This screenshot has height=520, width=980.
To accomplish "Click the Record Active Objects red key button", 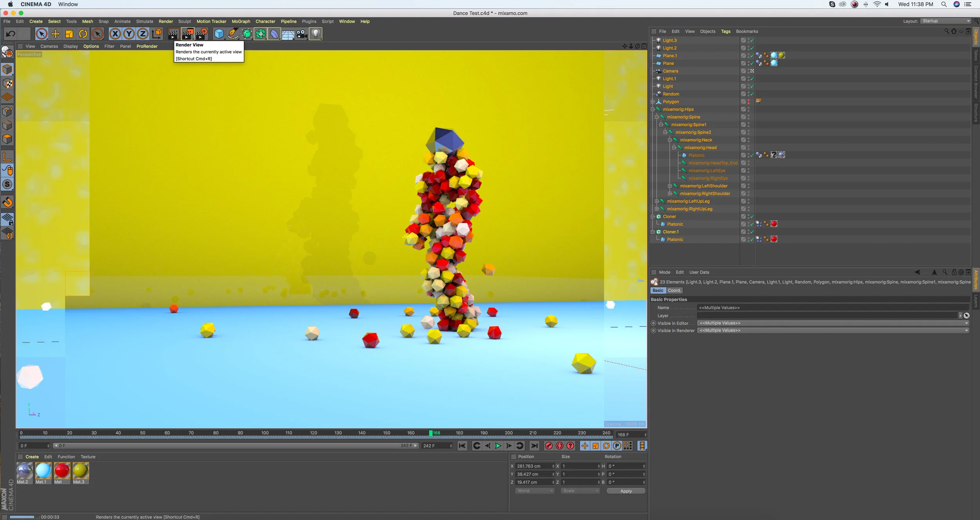I will (x=549, y=446).
